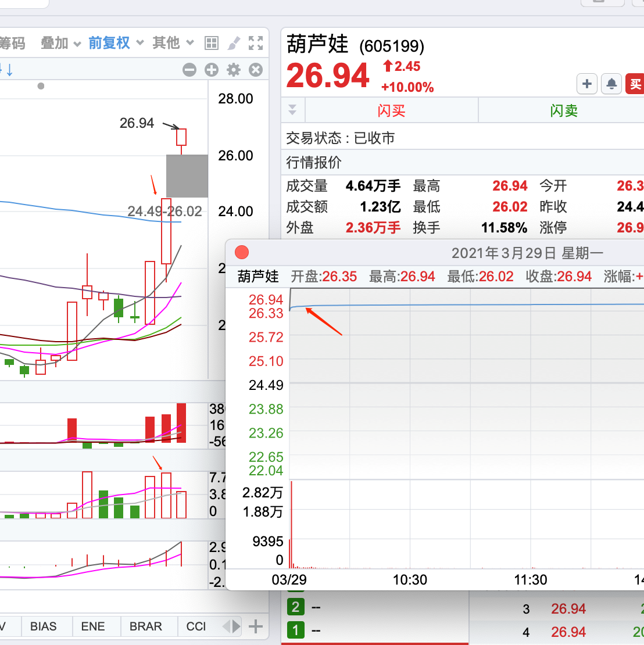Click the 2.82万 volume axis label

pyautogui.click(x=263, y=492)
